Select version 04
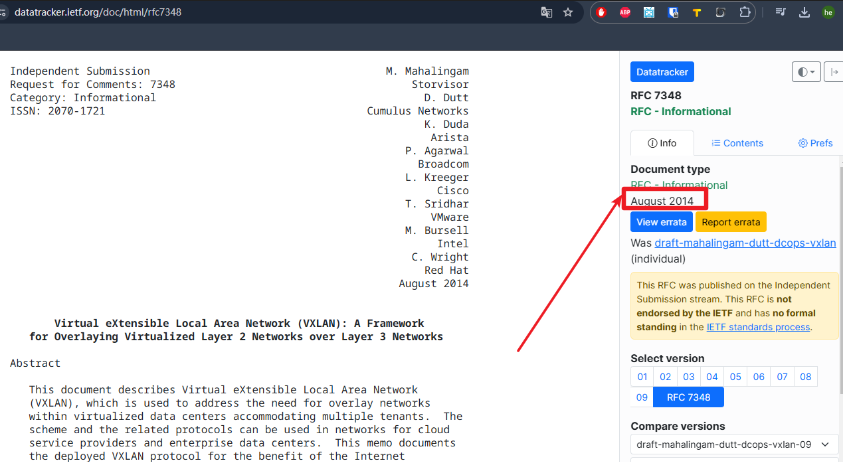 (712, 376)
